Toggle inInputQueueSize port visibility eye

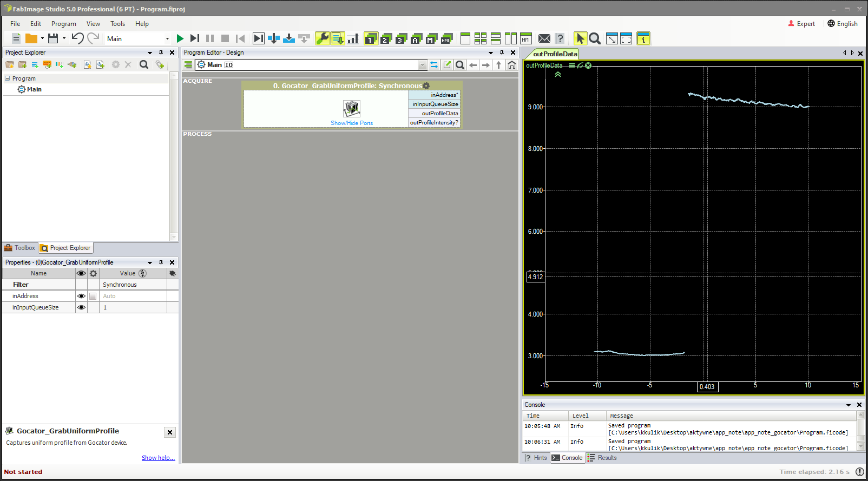click(x=81, y=307)
